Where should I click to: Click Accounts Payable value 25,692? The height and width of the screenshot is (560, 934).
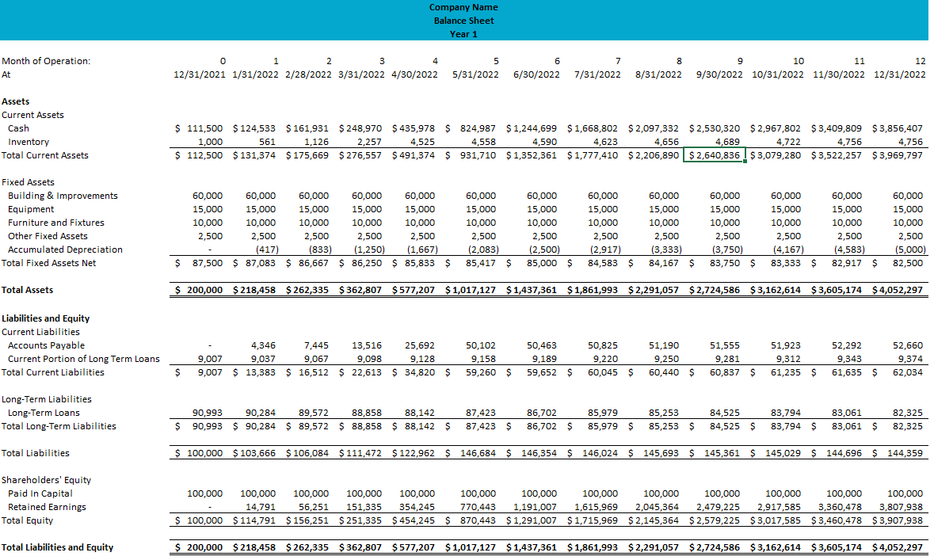tap(419, 345)
